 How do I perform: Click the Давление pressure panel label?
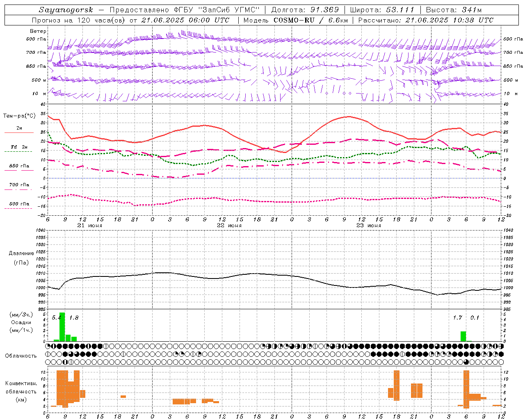coord(21,253)
